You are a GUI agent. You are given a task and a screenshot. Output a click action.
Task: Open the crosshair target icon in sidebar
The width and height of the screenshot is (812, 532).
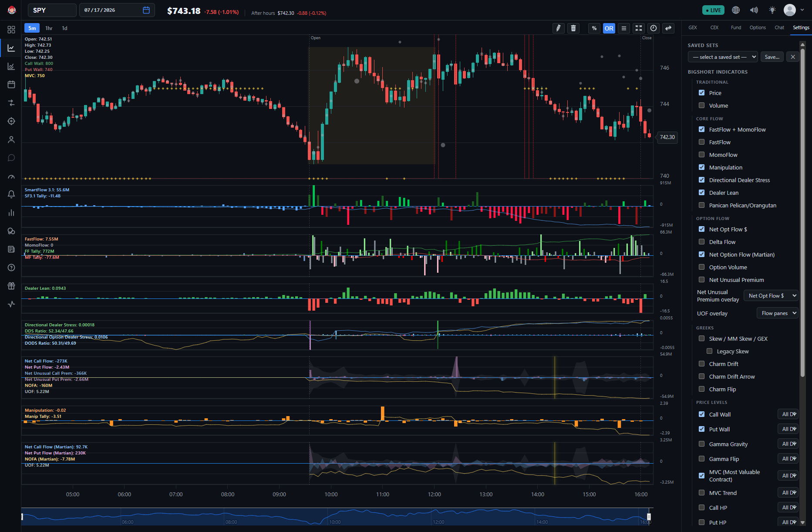click(x=11, y=121)
